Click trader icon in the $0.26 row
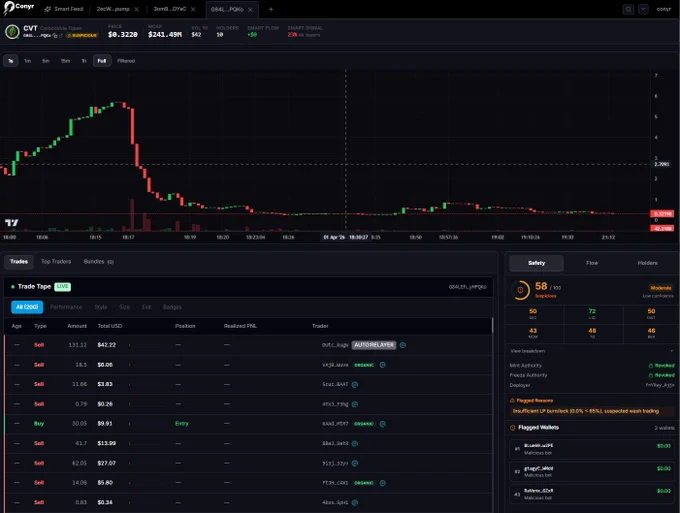The height and width of the screenshot is (513, 680). 355,405
